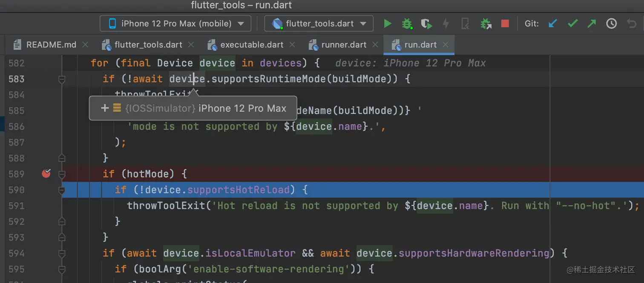Click line number 582 in the gutter
Viewport: 644px width, 283px height.
click(17, 63)
